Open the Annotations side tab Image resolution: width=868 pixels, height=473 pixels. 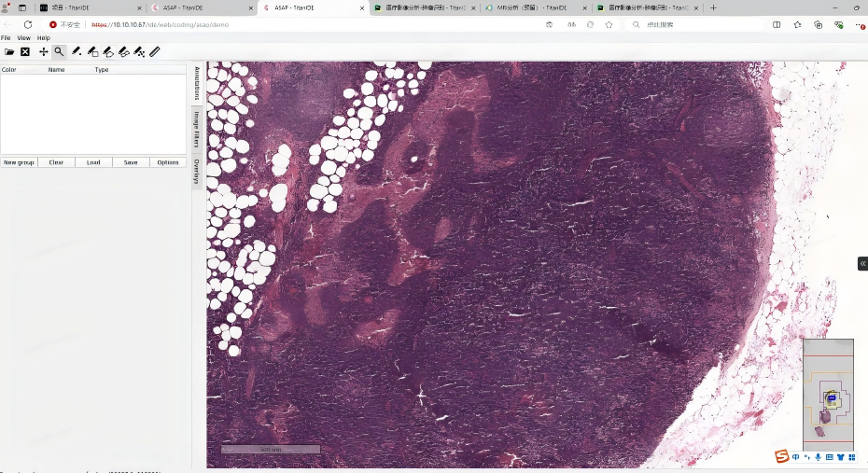tap(197, 83)
